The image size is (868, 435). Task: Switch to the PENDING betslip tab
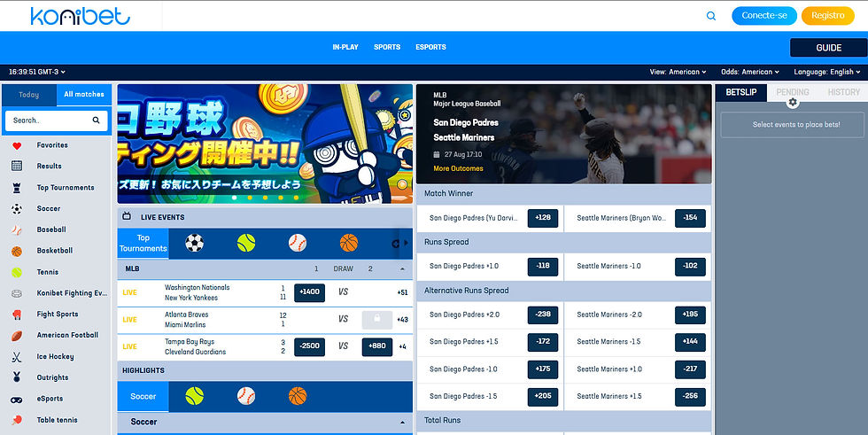792,92
